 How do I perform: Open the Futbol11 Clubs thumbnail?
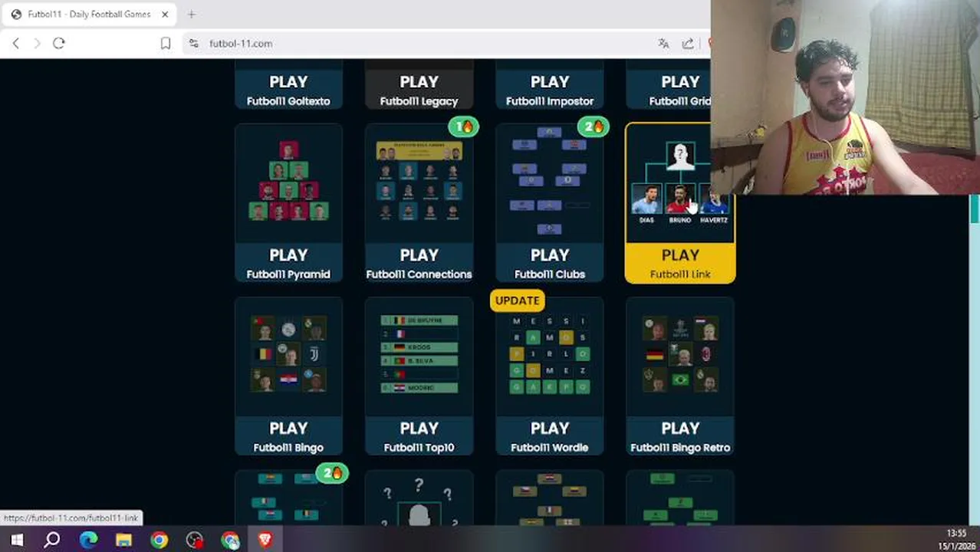[x=550, y=182]
